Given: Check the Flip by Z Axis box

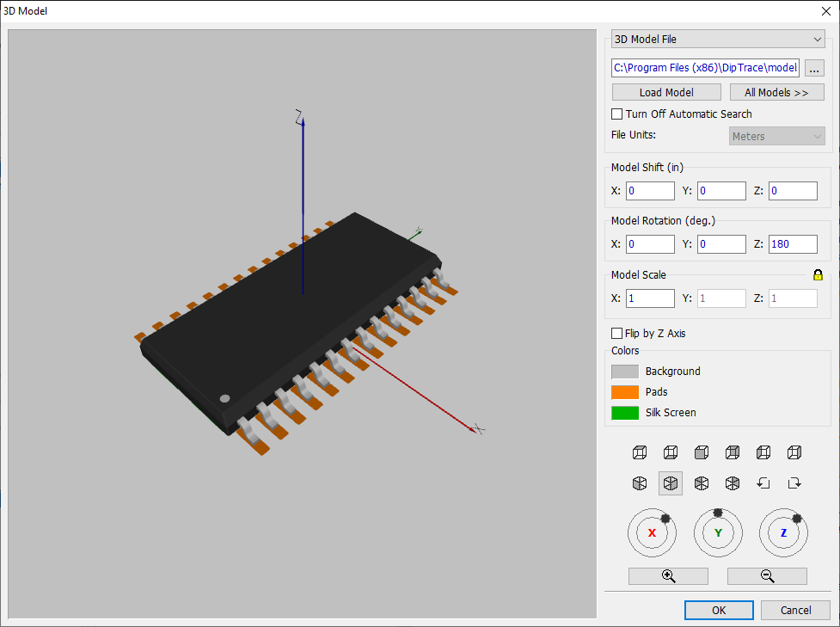Looking at the screenshot, I should [x=616, y=334].
